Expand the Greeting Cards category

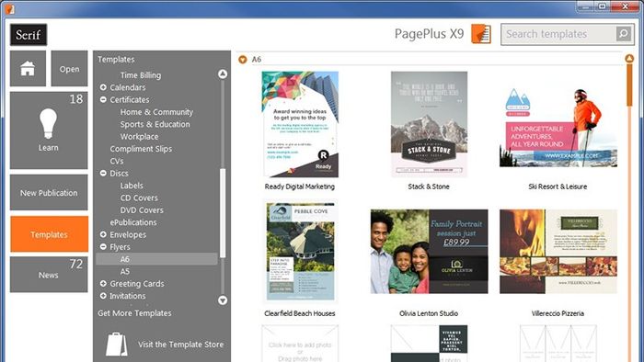[103, 284]
